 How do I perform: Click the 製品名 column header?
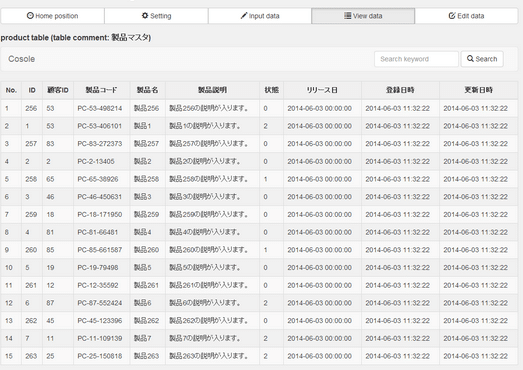[147, 90]
